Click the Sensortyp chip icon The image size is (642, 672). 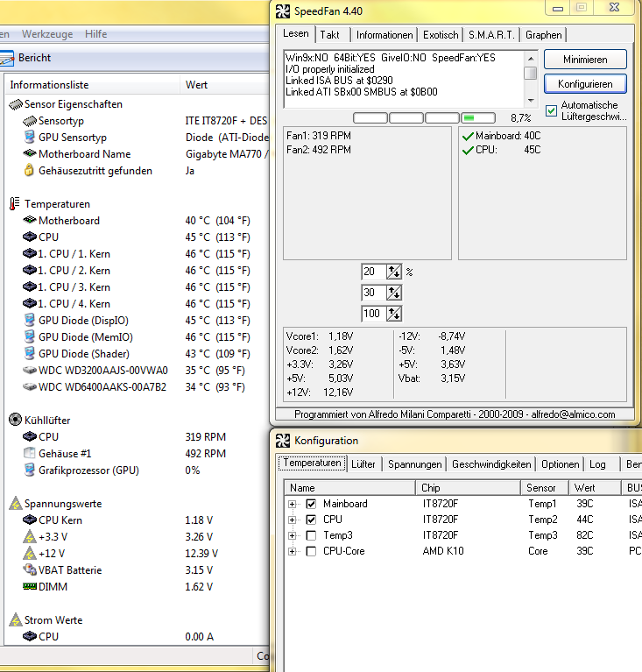pyautogui.click(x=30, y=121)
